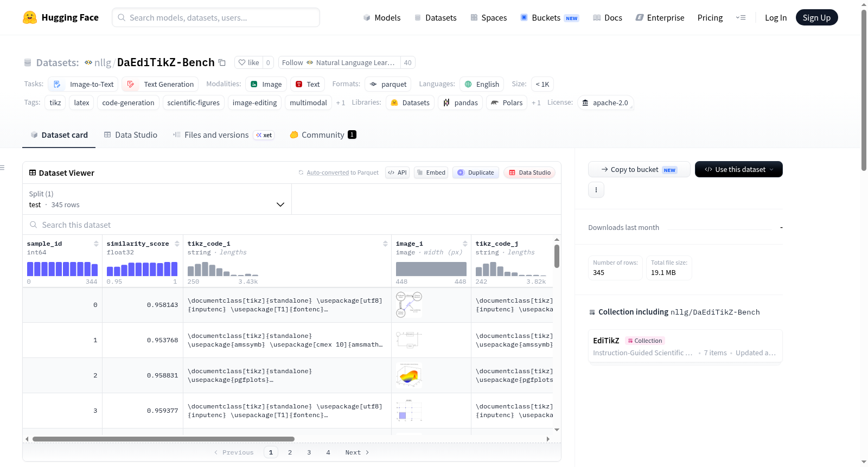Sort by the similarity_score column arrows

pos(177,244)
